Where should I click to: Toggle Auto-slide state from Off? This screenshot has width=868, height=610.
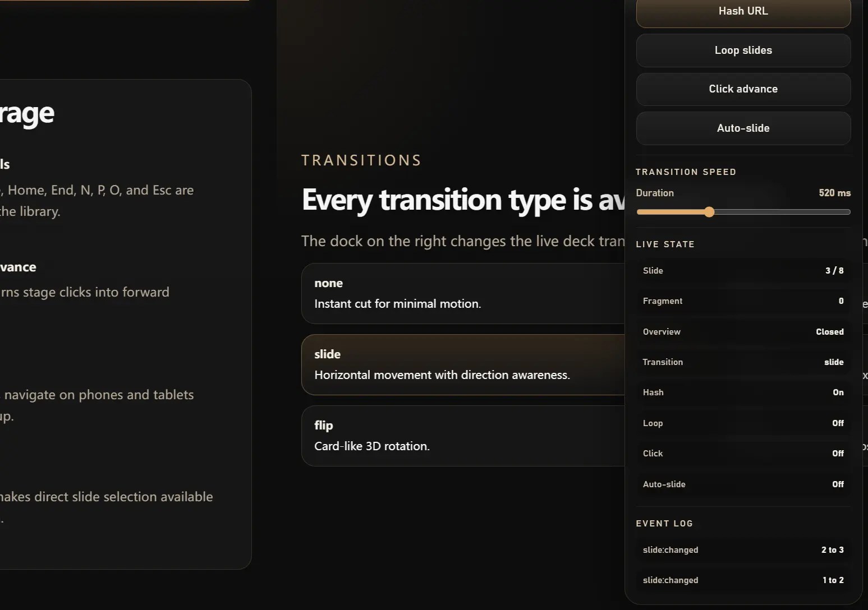tap(743, 484)
